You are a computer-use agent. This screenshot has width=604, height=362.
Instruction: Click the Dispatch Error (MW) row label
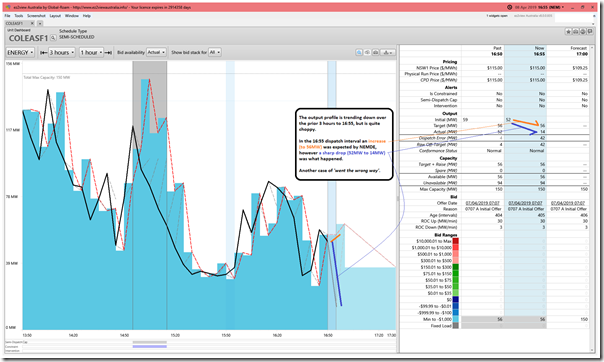coord(438,138)
